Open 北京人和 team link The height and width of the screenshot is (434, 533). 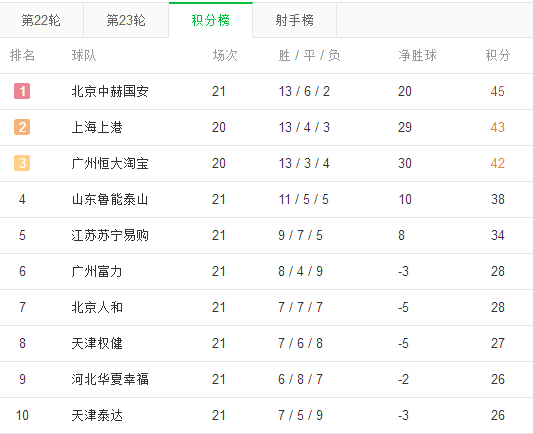click(x=97, y=308)
